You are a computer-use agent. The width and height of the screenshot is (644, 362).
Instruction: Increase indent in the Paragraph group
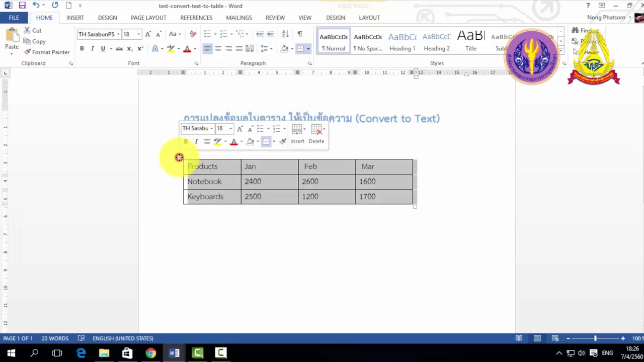coord(271,34)
